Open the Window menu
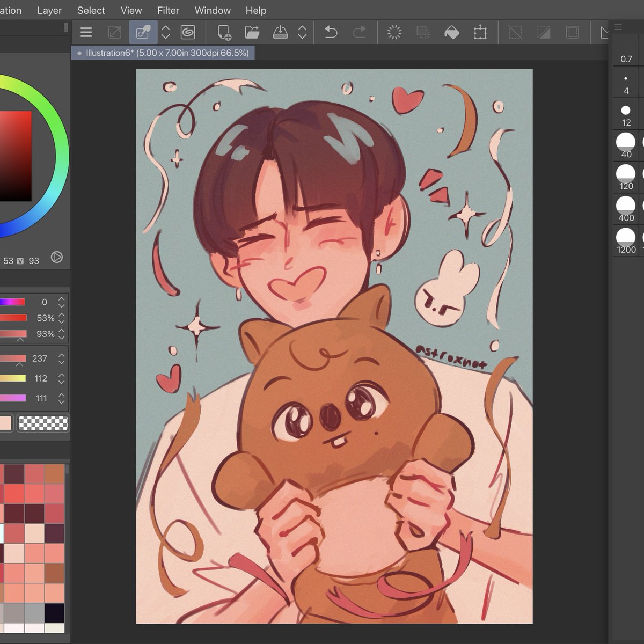Screen dimensions: 644x644 point(213,10)
